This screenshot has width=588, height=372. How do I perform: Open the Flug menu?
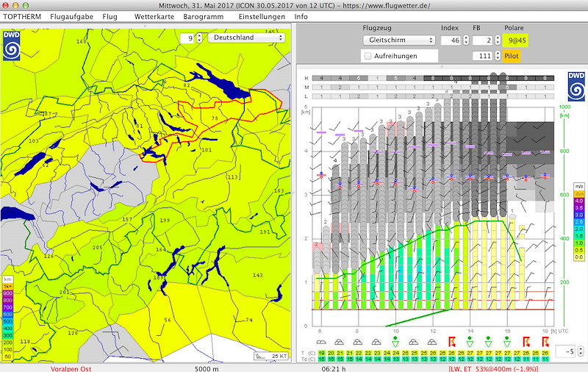110,16
